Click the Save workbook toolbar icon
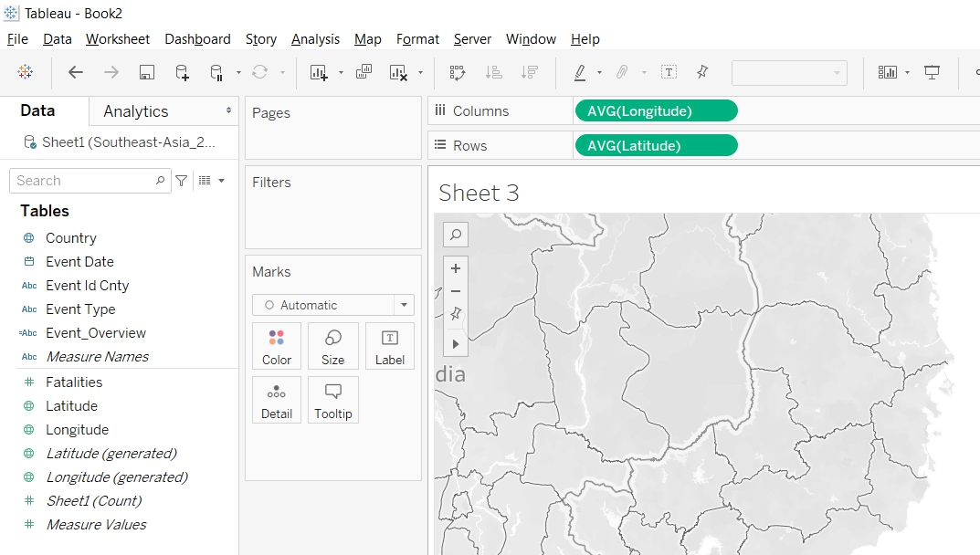 pyautogui.click(x=146, y=73)
